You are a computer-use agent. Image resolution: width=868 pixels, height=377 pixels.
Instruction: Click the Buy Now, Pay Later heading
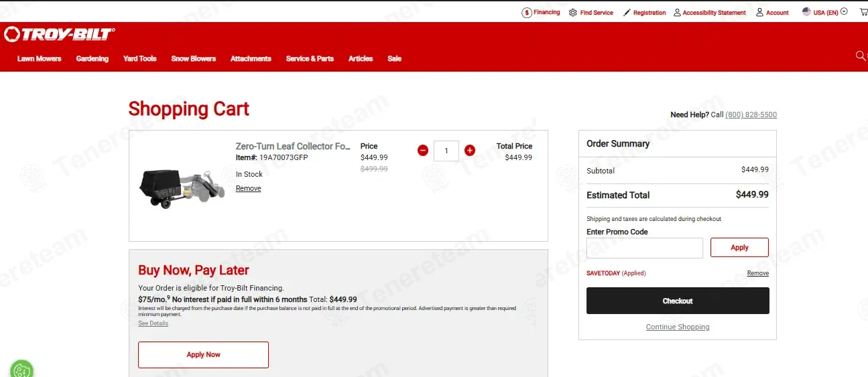(x=194, y=271)
